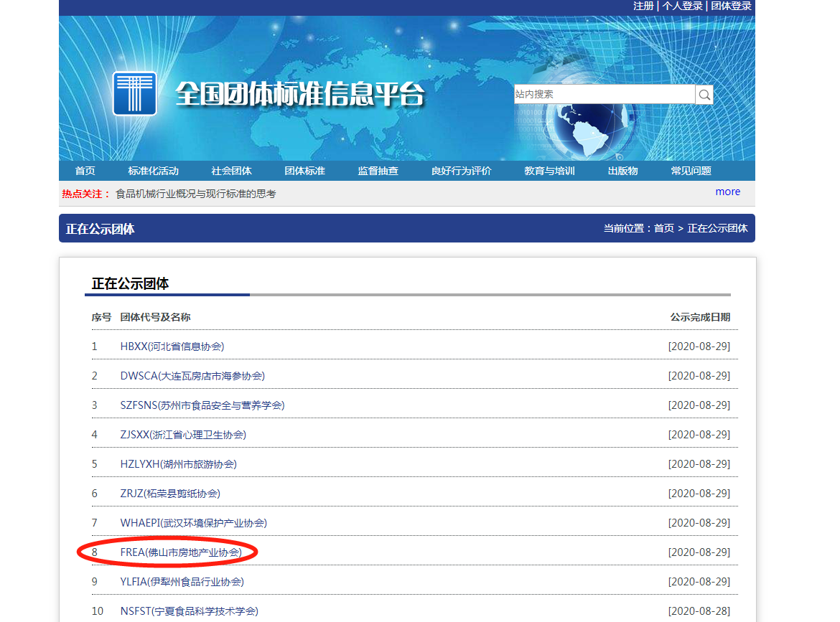This screenshot has height=622, width=840.
Task: Open the 标准化活动 menu item
Action: click(x=153, y=171)
